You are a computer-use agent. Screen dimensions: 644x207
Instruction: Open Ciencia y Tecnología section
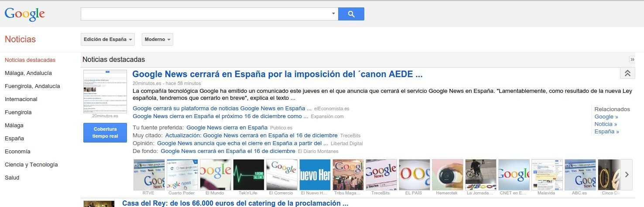[x=31, y=165]
